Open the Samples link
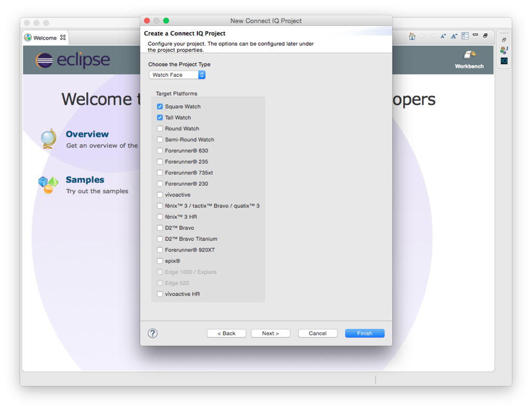 click(85, 180)
